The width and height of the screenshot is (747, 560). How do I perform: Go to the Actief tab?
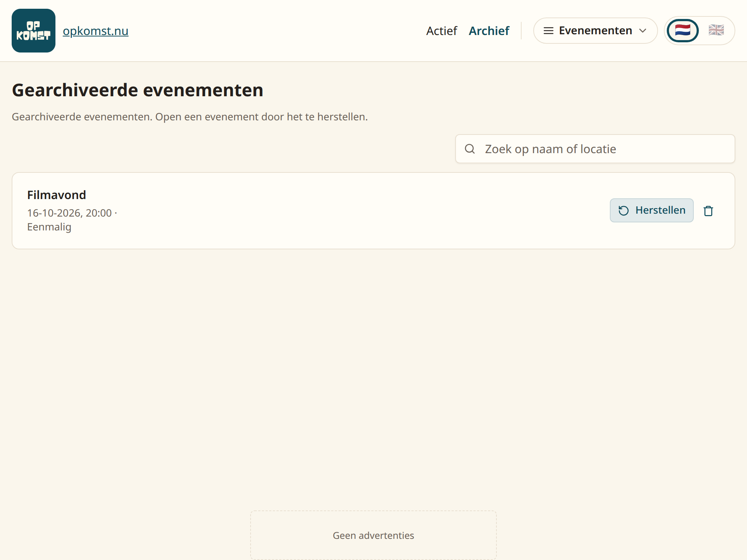tap(441, 31)
